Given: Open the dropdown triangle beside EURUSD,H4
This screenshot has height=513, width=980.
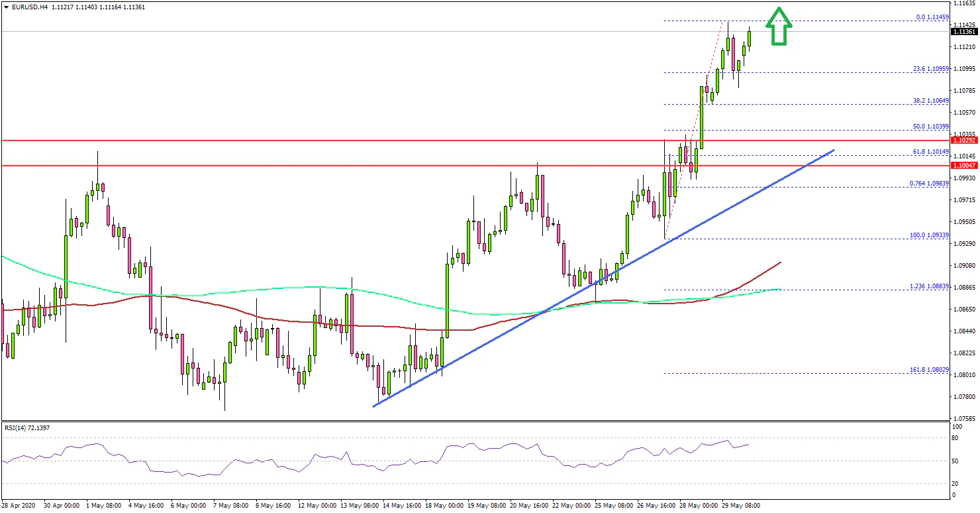Looking at the screenshot, I should coord(6,7).
